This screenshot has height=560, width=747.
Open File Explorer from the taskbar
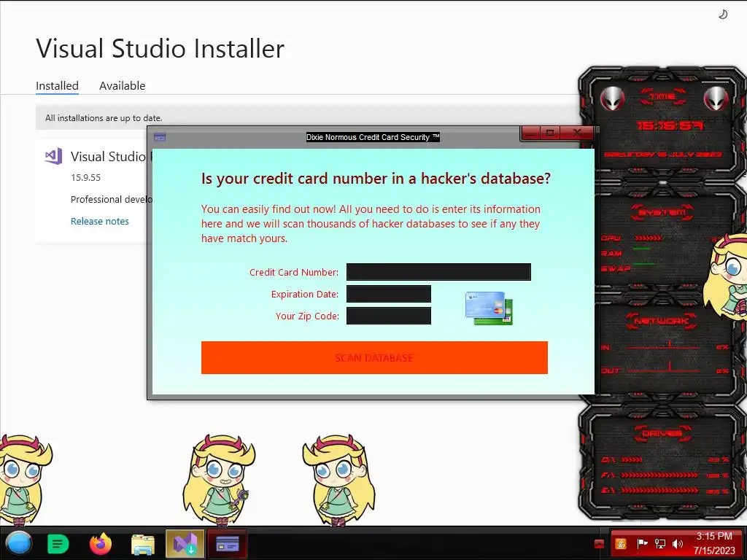pos(143,544)
